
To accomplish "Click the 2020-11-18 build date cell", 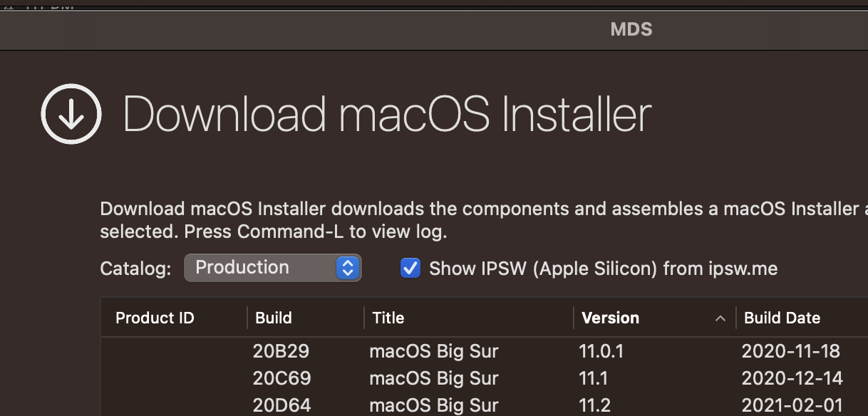I will pyautogui.click(x=791, y=350).
